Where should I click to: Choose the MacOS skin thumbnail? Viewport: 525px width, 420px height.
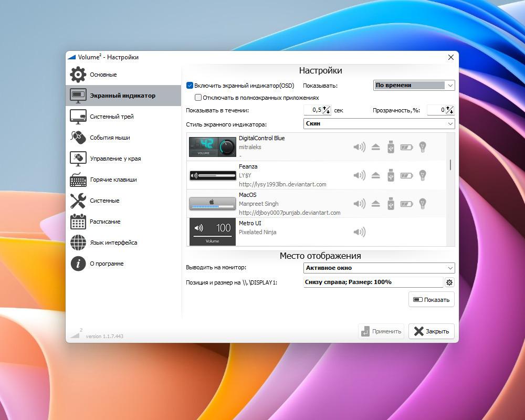click(213, 203)
